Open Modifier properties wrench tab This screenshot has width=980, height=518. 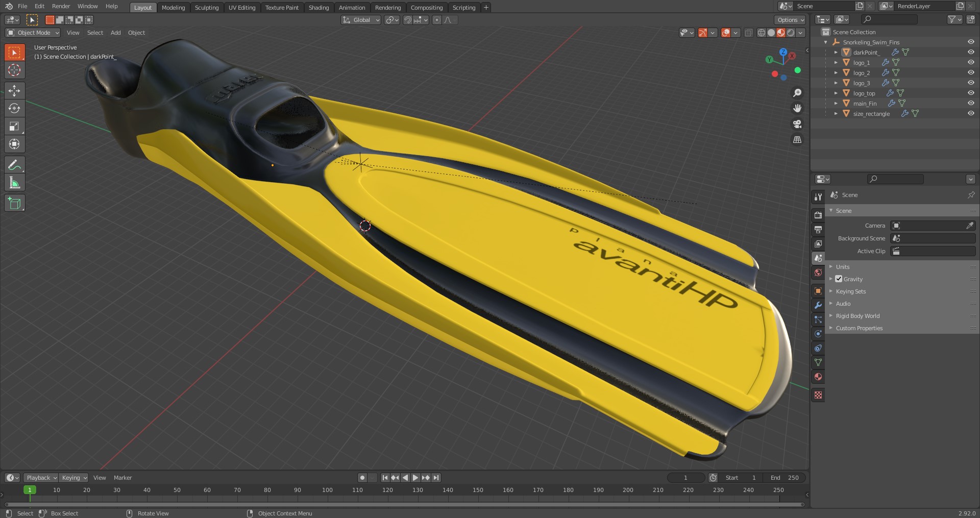tap(818, 305)
